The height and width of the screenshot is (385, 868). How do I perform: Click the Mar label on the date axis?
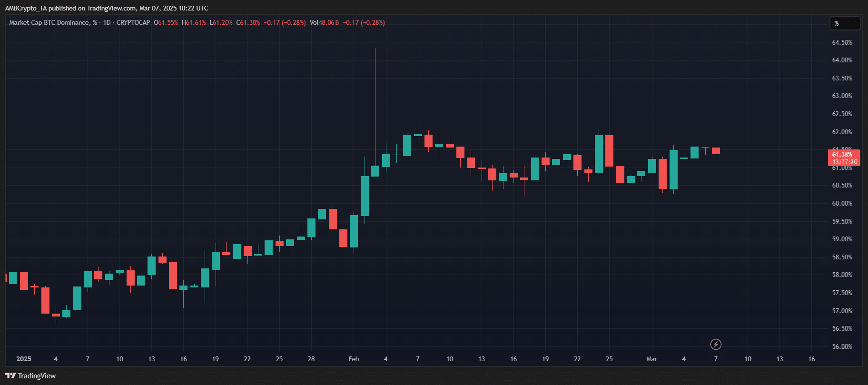(651, 359)
